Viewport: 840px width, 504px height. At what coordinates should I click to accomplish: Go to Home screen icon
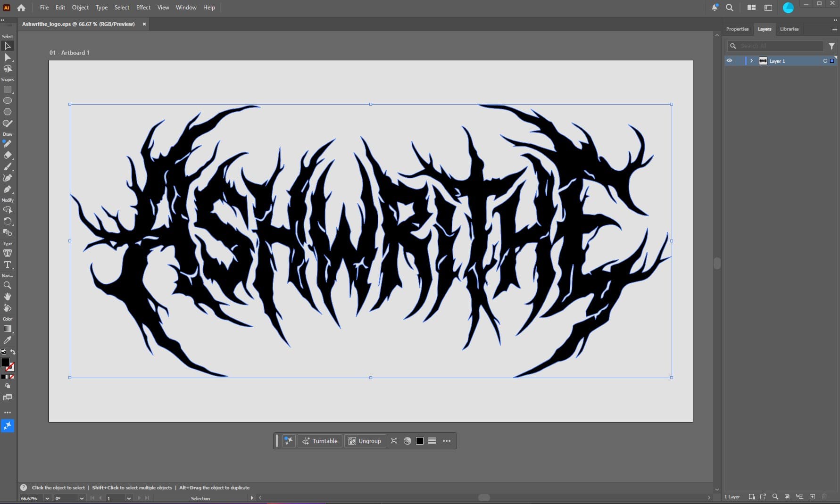(x=21, y=8)
